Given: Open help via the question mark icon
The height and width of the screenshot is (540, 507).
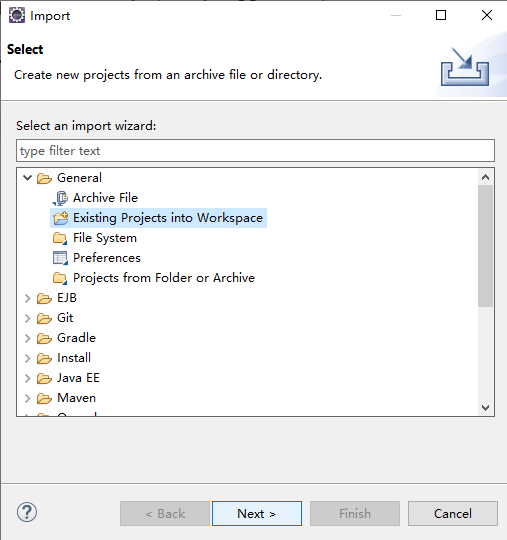Looking at the screenshot, I should click(x=27, y=512).
